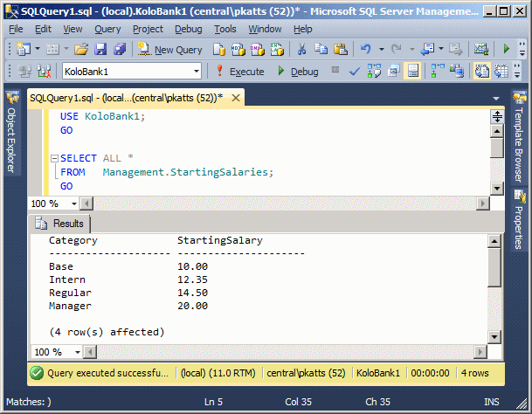Click the Copy icon
Screen dimensions: 532x414
[321, 49]
